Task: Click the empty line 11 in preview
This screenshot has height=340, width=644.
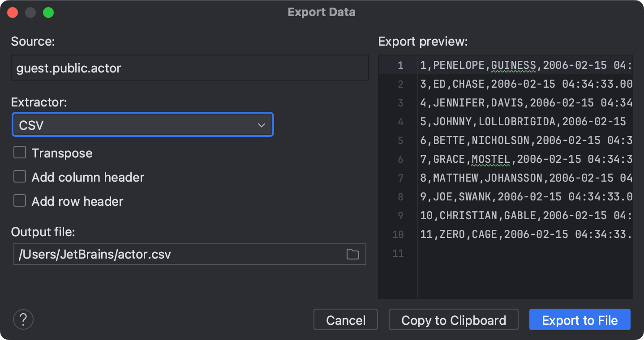Action: [x=493, y=253]
